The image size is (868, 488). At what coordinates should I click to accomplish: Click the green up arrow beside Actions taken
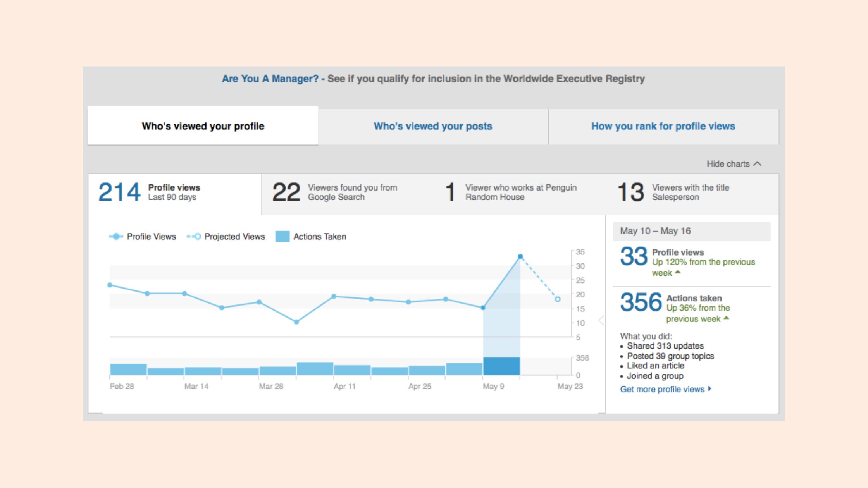coord(726,318)
